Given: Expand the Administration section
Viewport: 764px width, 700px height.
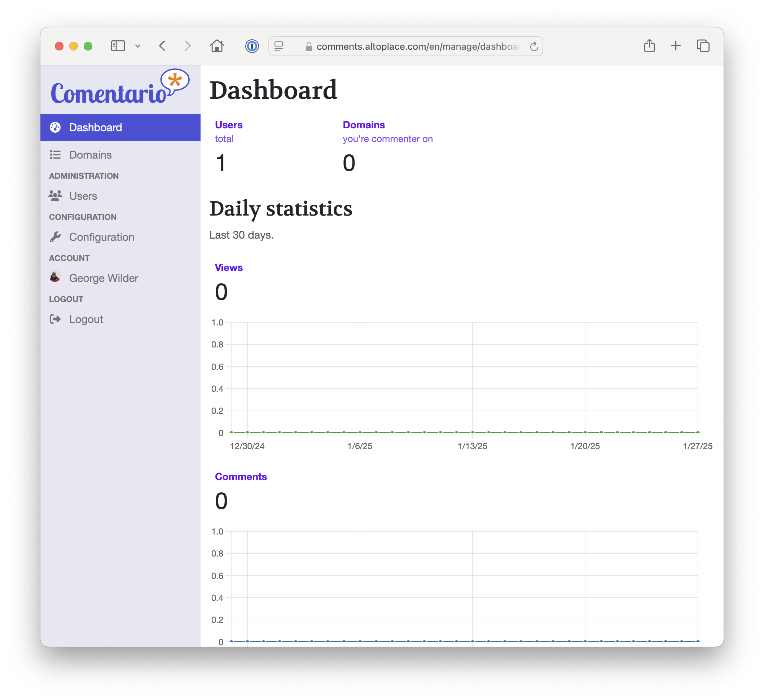Looking at the screenshot, I should (x=83, y=176).
